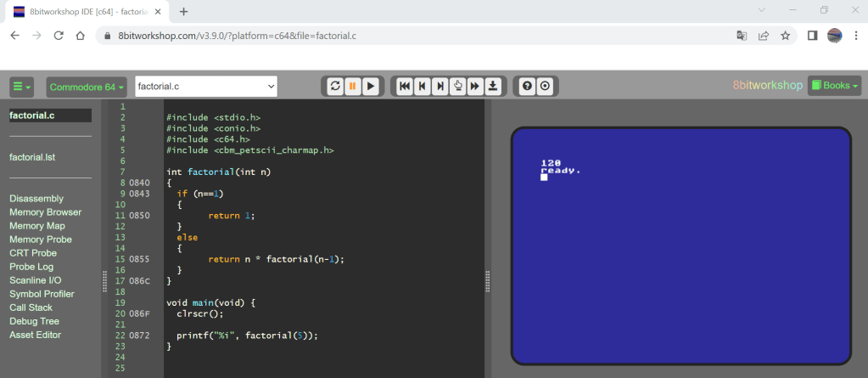868x378 pixels.
Task: Click the step back icon
Action: (423, 86)
